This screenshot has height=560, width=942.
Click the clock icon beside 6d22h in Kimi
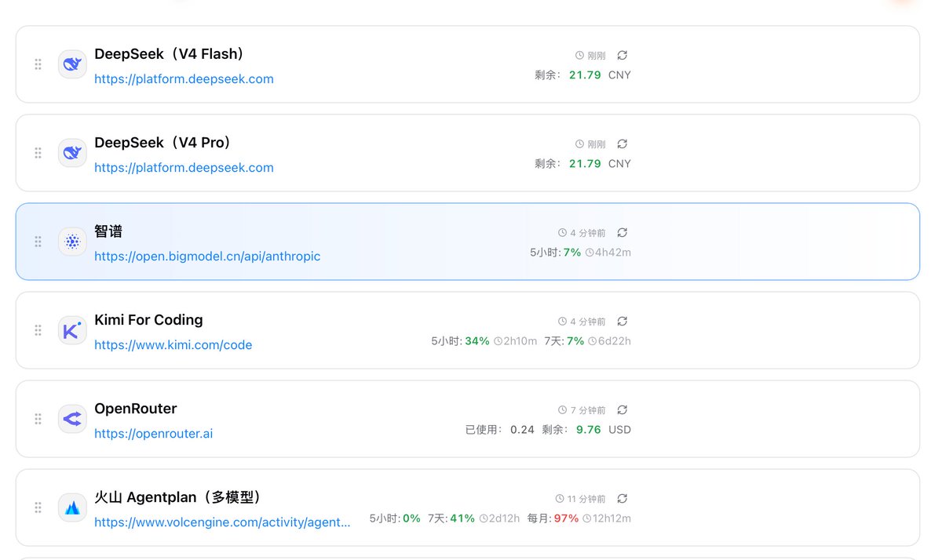click(591, 341)
